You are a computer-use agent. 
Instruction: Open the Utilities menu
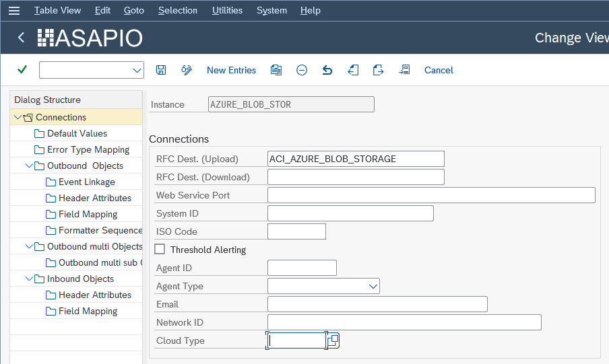click(227, 11)
